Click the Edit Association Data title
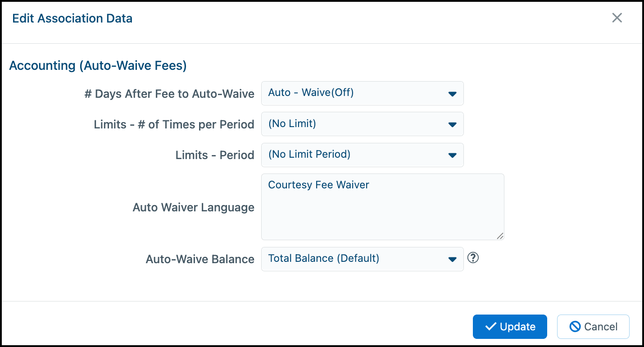Screen dimensions: 644x347 tap(73, 18)
